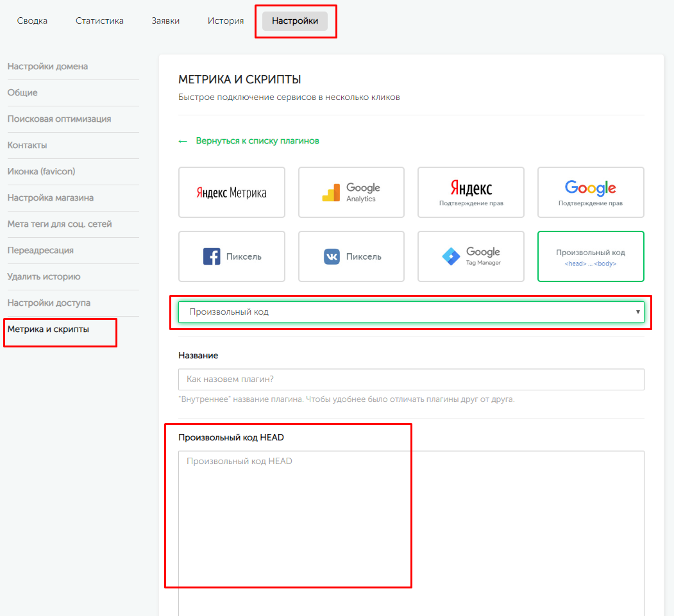
Task: Open Настройки домена in sidebar
Action: tap(47, 67)
